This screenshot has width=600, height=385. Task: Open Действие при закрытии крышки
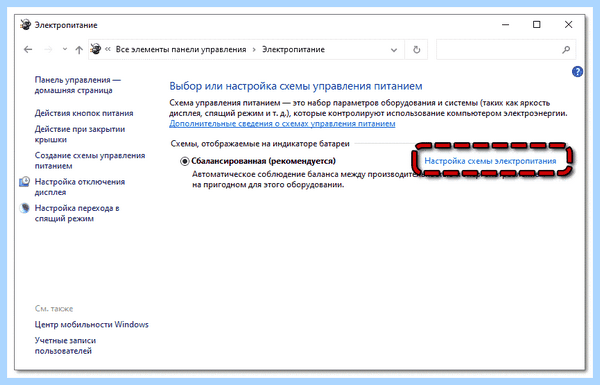80,134
